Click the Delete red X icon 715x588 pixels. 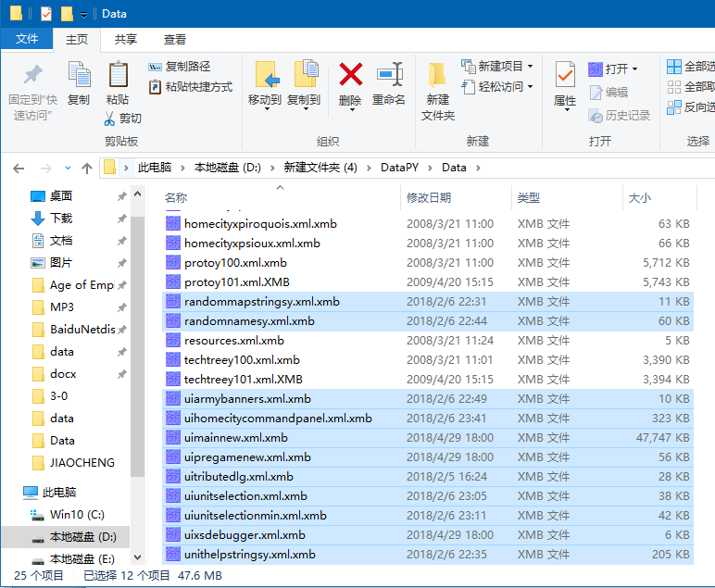350,75
